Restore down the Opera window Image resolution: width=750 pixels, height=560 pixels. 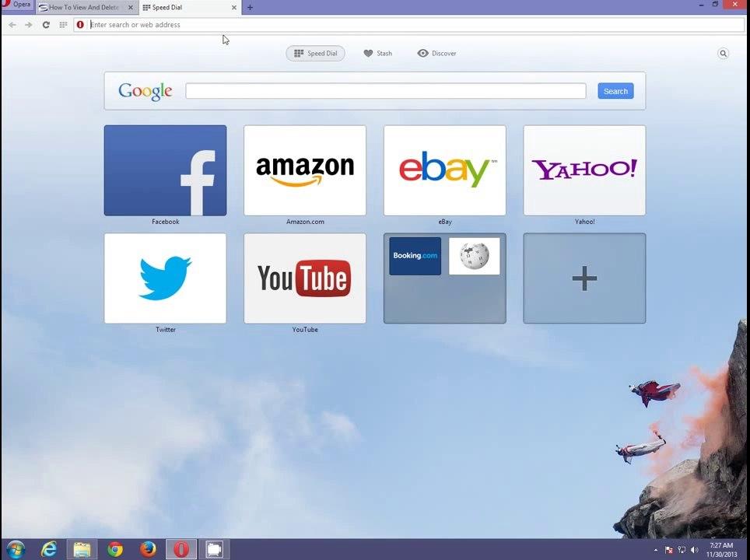(x=716, y=5)
